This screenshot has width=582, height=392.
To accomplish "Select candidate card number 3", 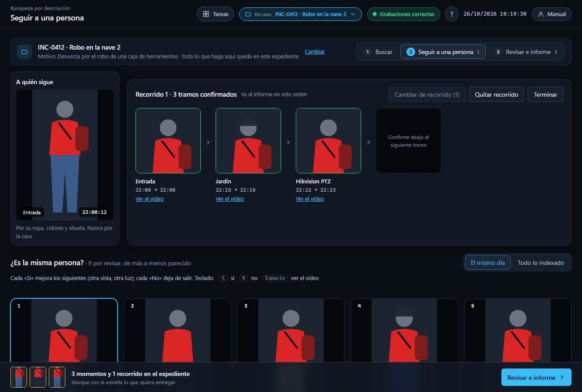I will pos(291,330).
